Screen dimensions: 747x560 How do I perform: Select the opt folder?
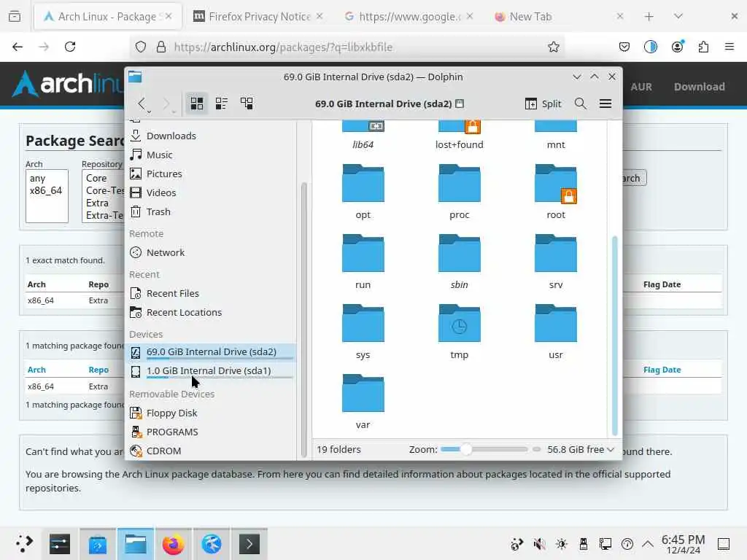(x=363, y=190)
